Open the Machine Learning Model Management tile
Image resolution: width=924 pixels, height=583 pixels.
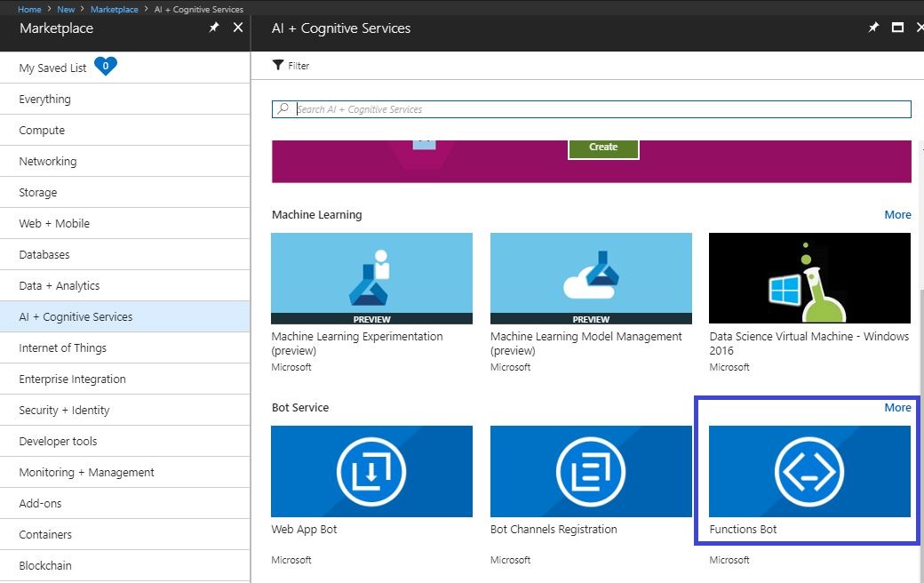tap(591, 278)
